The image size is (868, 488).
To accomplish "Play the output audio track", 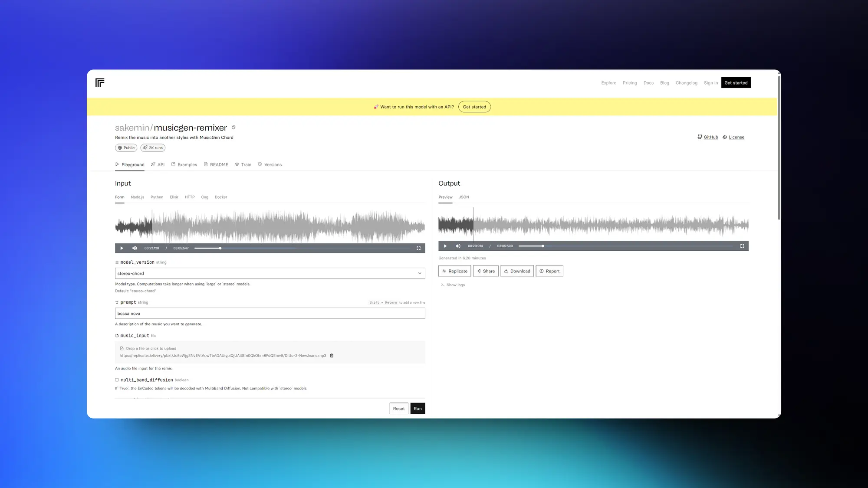I will [x=445, y=246].
